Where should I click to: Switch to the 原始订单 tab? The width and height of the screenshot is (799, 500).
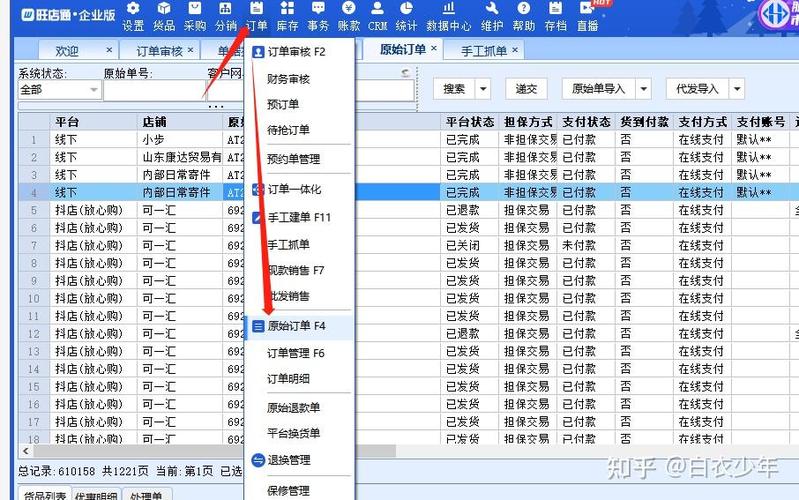point(403,49)
